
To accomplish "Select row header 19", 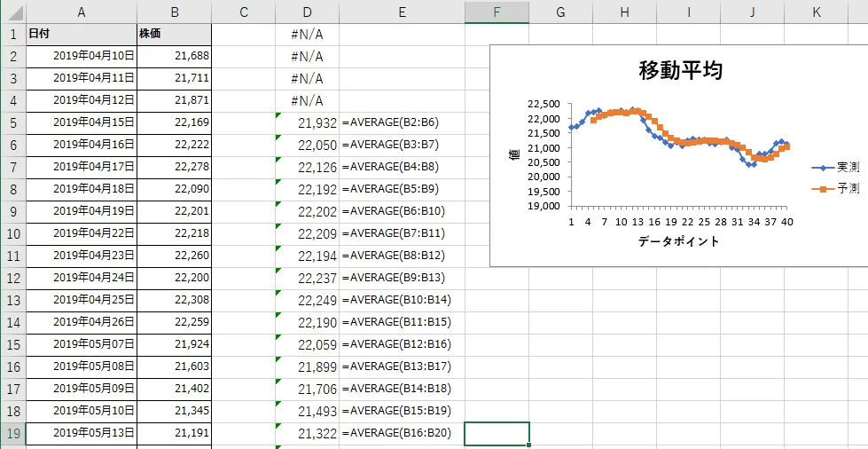I will pos(13,434).
